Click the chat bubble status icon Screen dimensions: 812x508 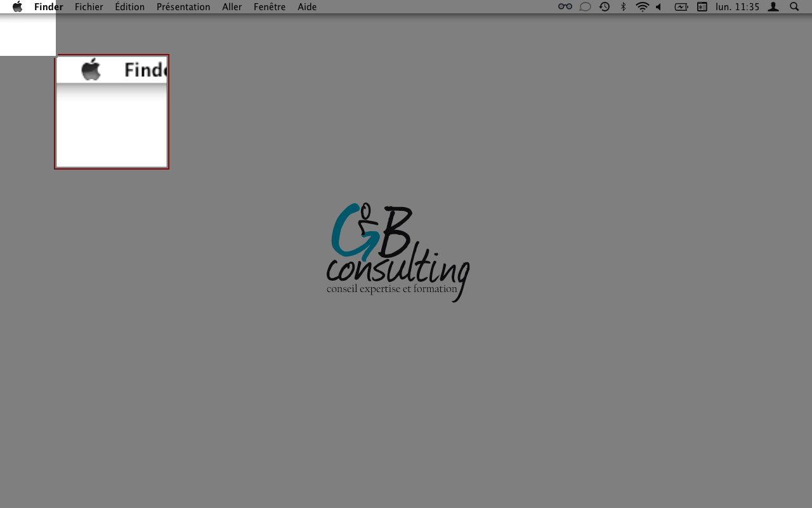click(x=586, y=7)
